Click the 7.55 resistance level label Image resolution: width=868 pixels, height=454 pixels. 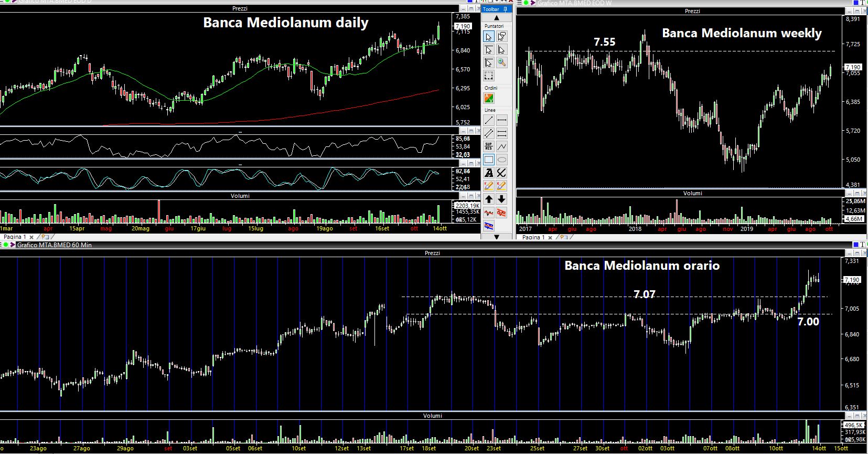coord(604,42)
